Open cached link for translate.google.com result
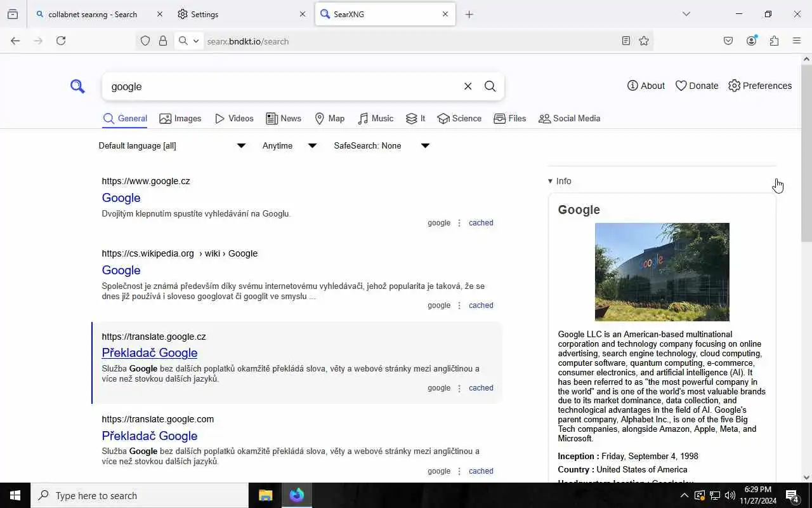The width and height of the screenshot is (812, 508). pos(481,471)
